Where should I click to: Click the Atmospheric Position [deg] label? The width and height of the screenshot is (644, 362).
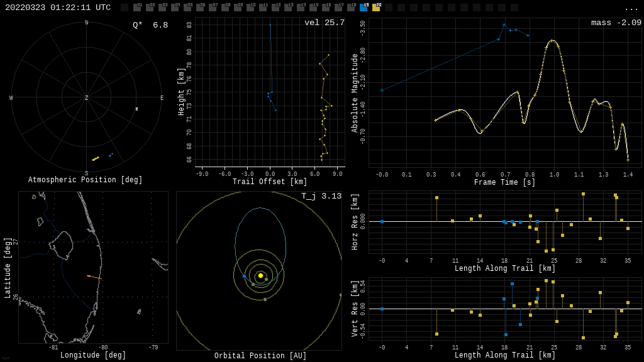pyautogui.click(x=85, y=180)
